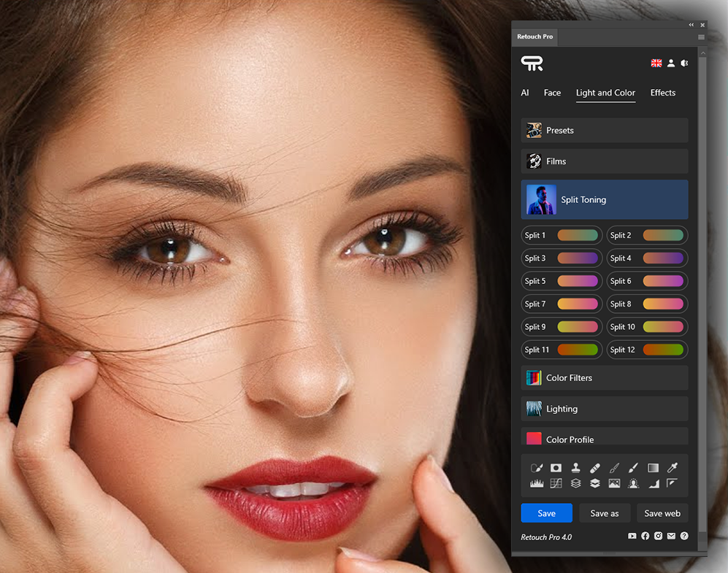Apply the Split 5 toning preset
This screenshot has height=573, width=728.
pyautogui.click(x=562, y=281)
